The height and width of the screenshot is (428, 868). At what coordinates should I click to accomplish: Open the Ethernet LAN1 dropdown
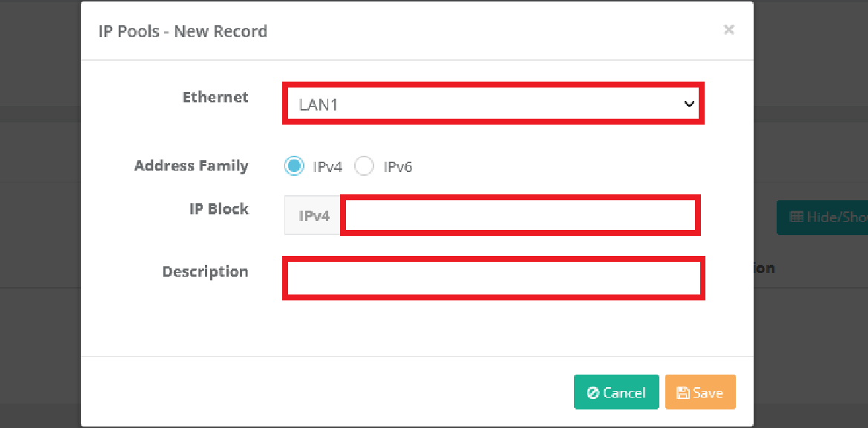pyautogui.click(x=490, y=104)
